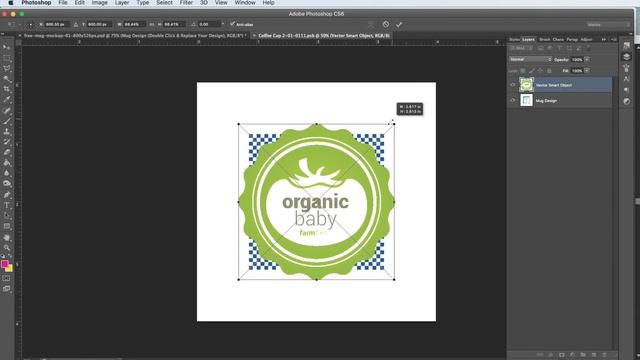Select the Healing Brush tool

coord(7,111)
